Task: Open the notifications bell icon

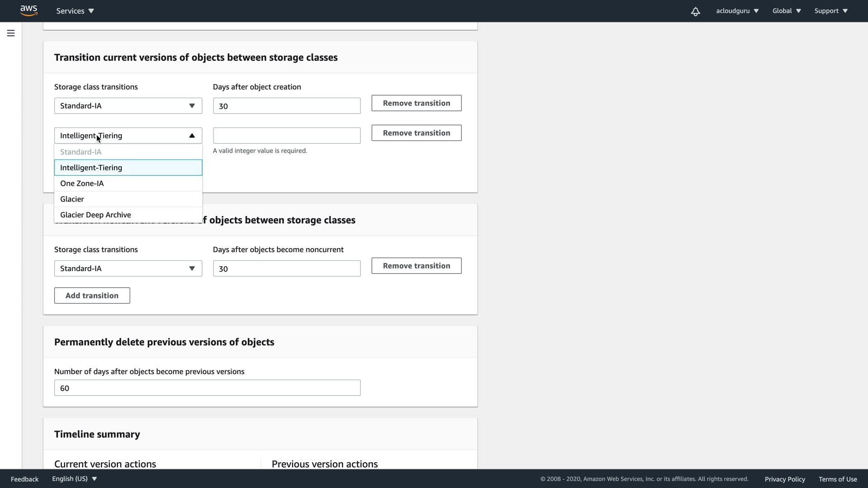Action: [x=695, y=11]
